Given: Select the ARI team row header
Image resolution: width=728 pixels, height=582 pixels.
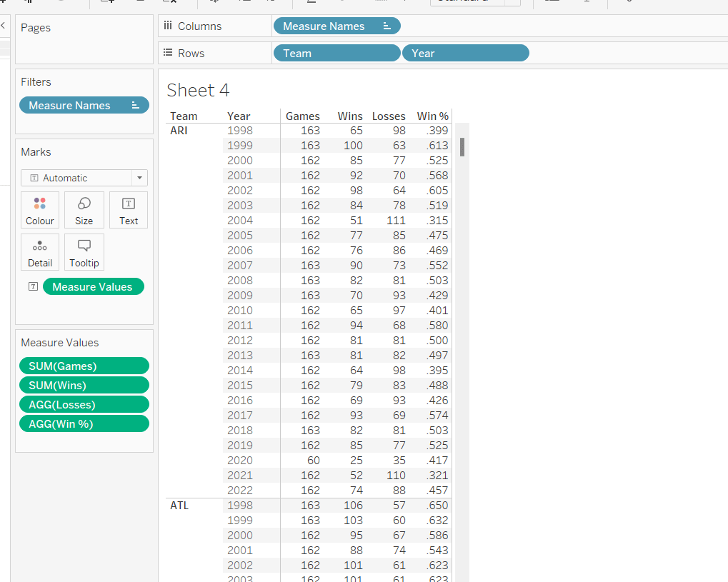Looking at the screenshot, I should 179,131.
